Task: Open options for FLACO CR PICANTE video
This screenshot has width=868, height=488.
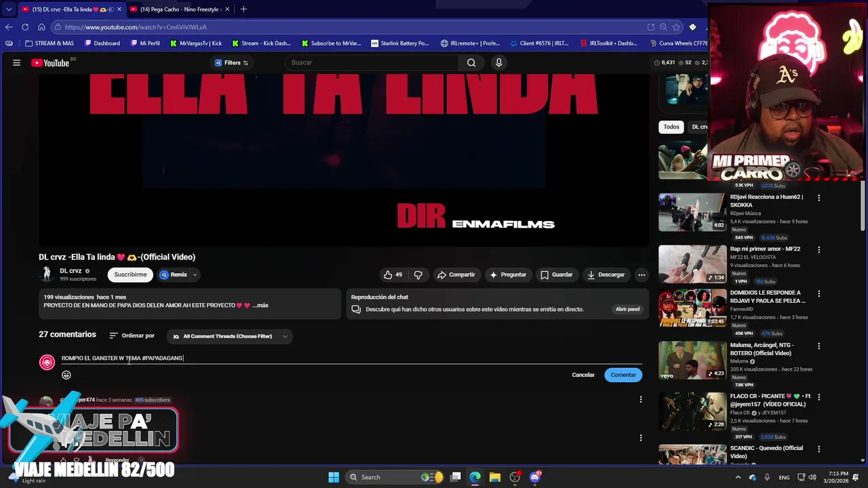Action: pyautogui.click(x=818, y=397)
